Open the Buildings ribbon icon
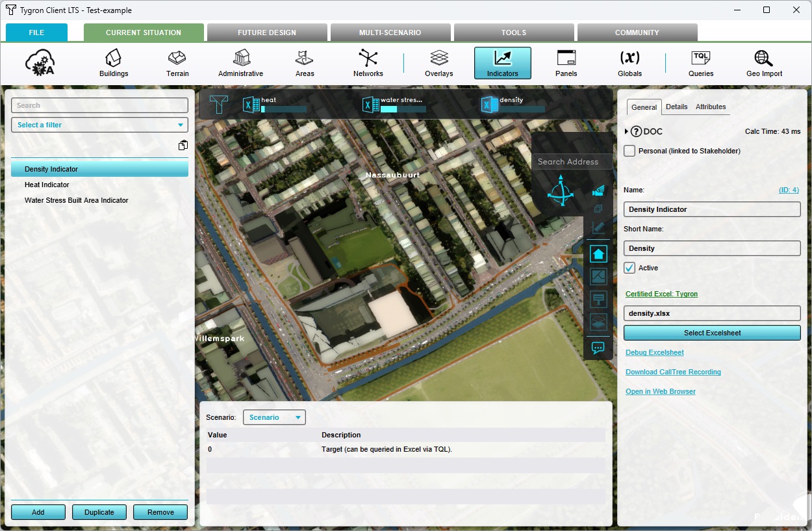812x531 pixels. pyautogui.click(x=114, y=63)
